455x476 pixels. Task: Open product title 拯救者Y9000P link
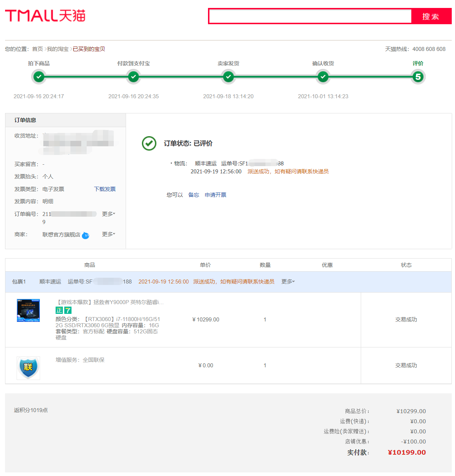pyautogui.click(x=110, y=302)
